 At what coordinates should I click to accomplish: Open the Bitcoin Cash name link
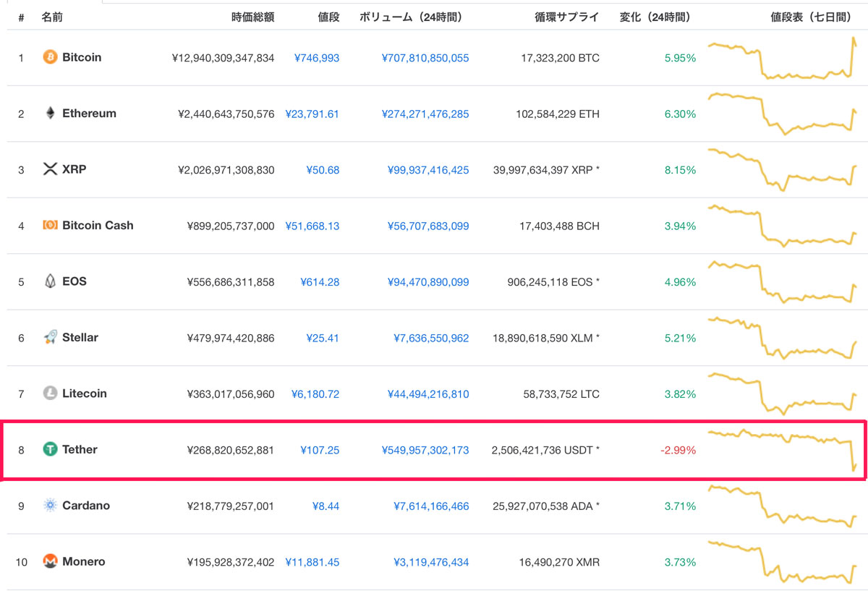98,226
